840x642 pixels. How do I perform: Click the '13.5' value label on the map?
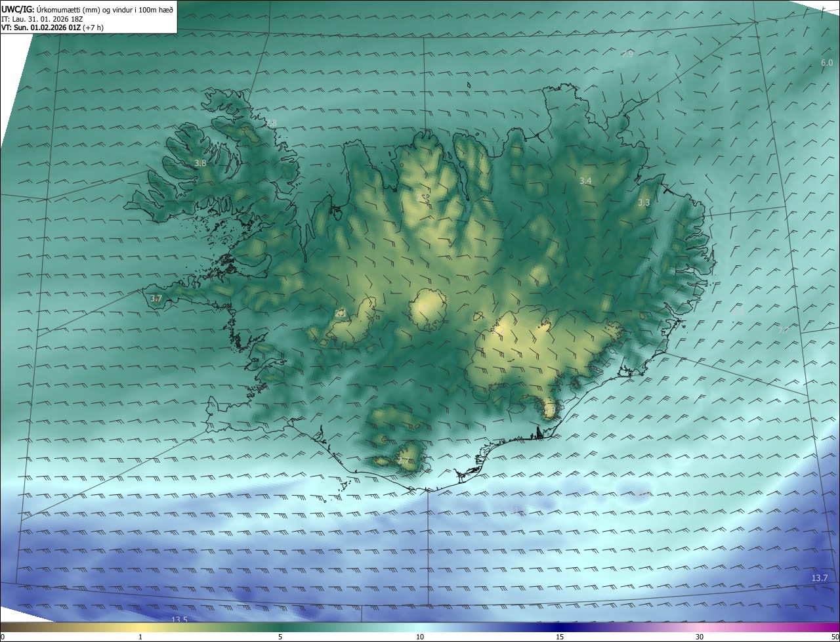[179, 620]
